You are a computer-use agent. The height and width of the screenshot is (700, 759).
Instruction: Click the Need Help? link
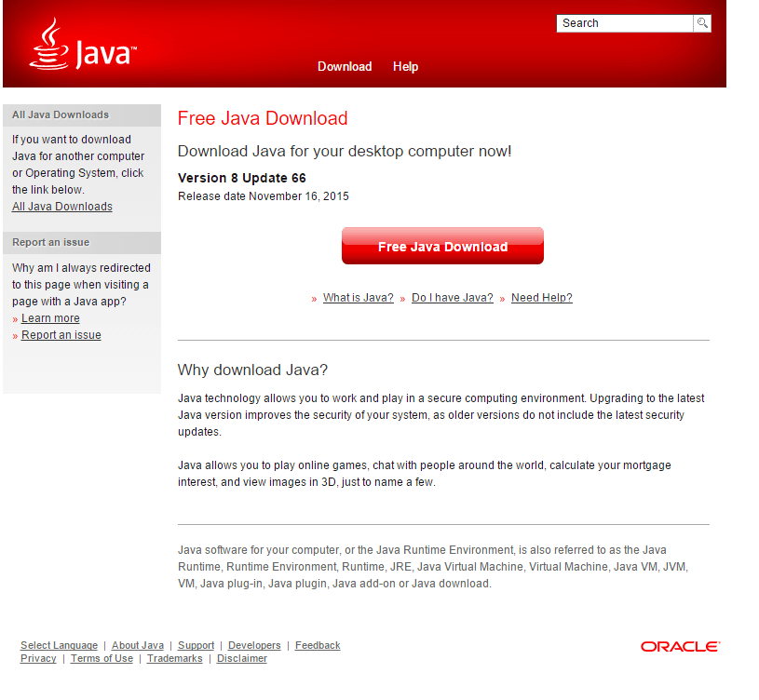coord(541,297)
